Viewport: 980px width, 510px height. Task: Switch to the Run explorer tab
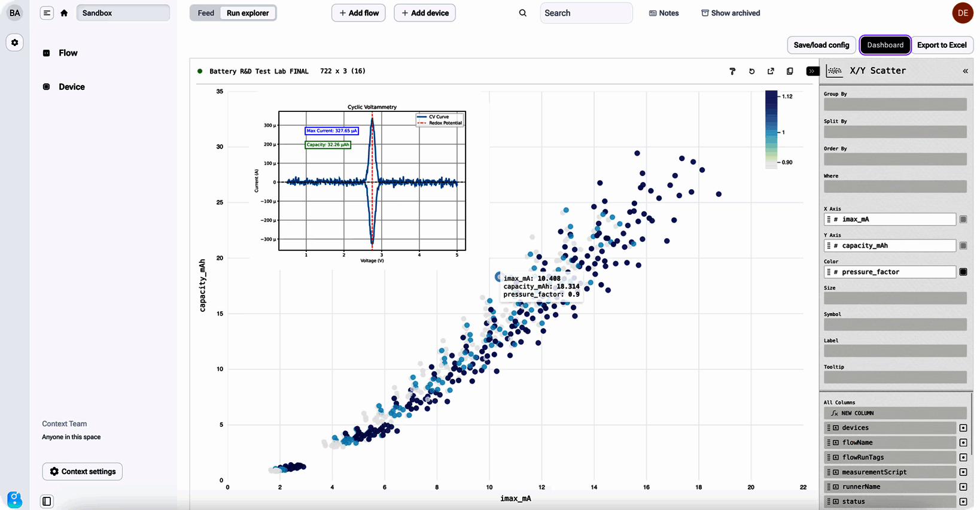[248, 13]
